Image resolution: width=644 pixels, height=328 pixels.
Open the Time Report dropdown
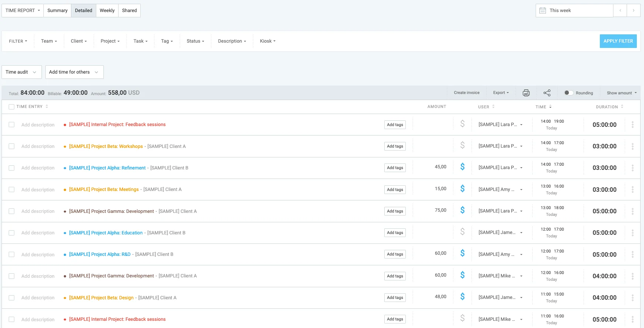[x=23, y=11]
